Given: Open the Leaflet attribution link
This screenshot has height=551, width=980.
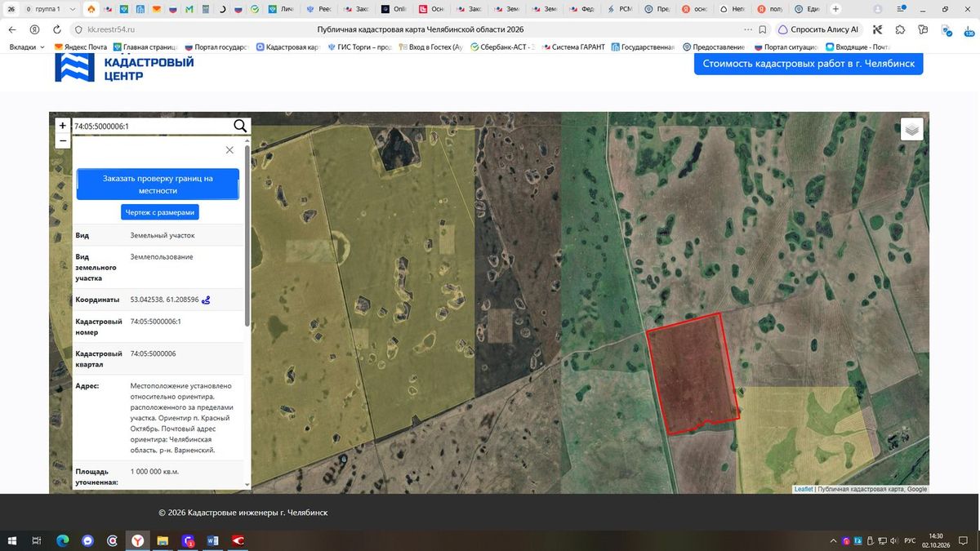Looking at the screenshot, I should coord(804,489).
